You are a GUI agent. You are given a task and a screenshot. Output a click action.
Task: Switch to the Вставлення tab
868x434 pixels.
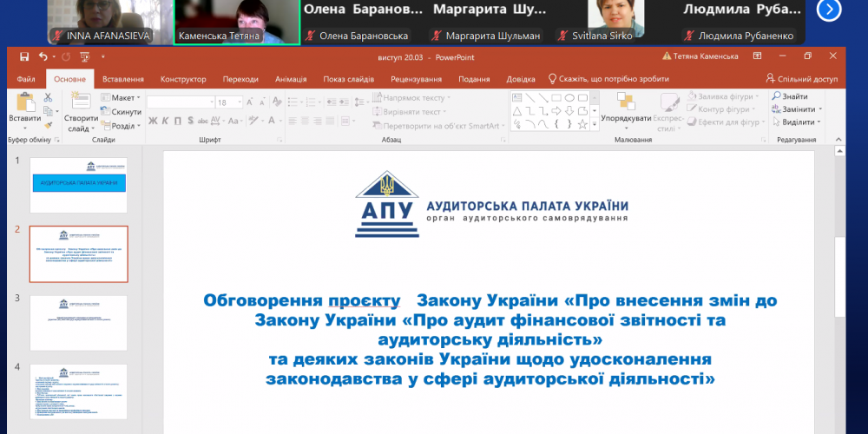point(122,79)
